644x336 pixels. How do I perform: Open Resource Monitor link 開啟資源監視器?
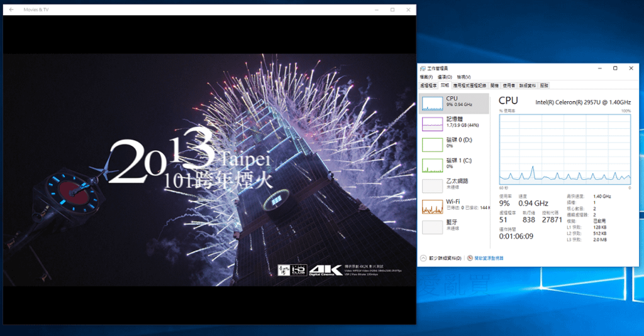pyautogui.click(x=489, y=258)
